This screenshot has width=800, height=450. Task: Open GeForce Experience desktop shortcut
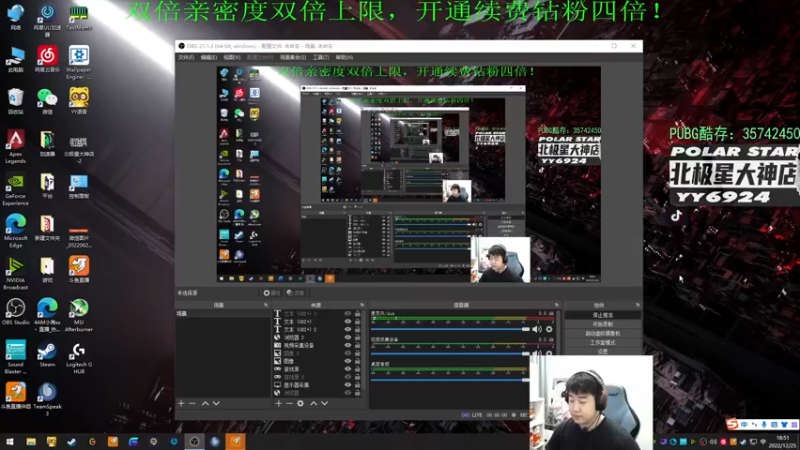[x=15, y=189]
